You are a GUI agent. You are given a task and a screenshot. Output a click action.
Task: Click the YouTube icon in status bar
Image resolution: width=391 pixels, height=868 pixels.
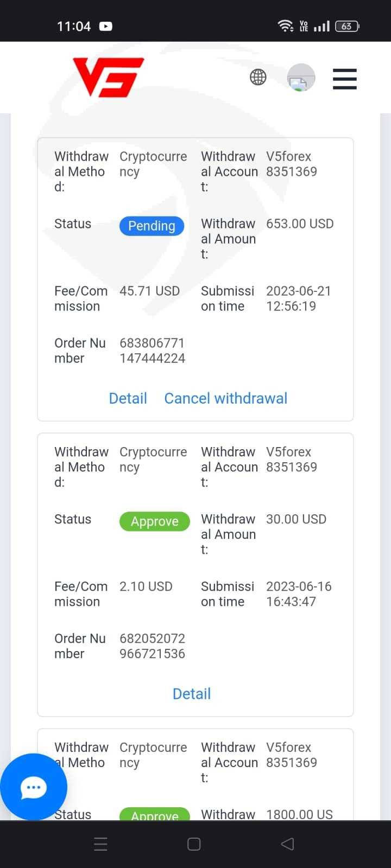(106, 26)
